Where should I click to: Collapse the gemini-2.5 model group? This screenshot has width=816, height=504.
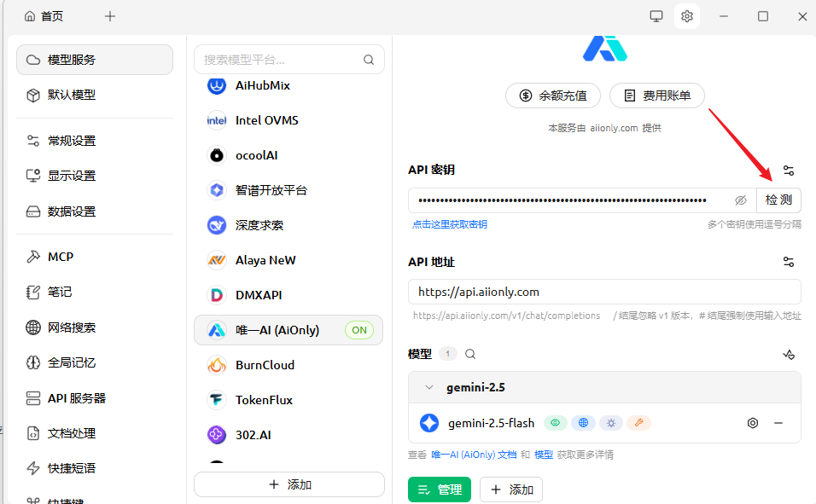pyautogui.click(x=428, y=387)
